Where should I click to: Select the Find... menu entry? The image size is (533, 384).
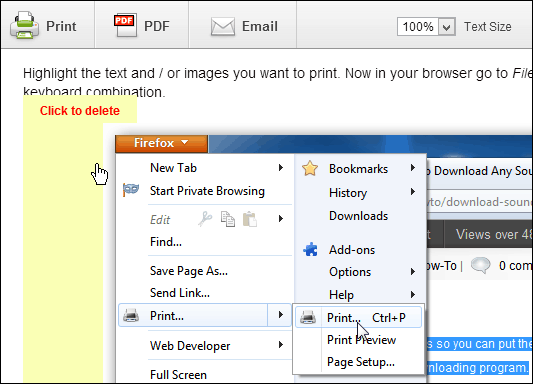[166, 242]
